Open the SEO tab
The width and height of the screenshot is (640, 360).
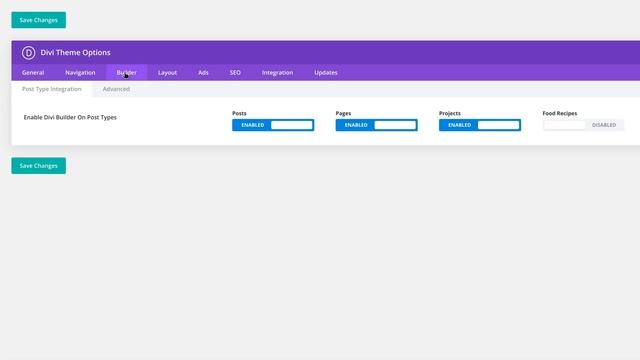click(x=235, y=73)
